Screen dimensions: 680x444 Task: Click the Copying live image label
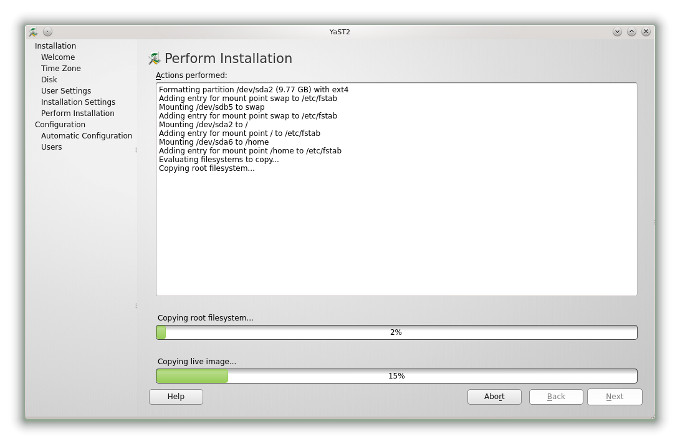coord(197,362)
